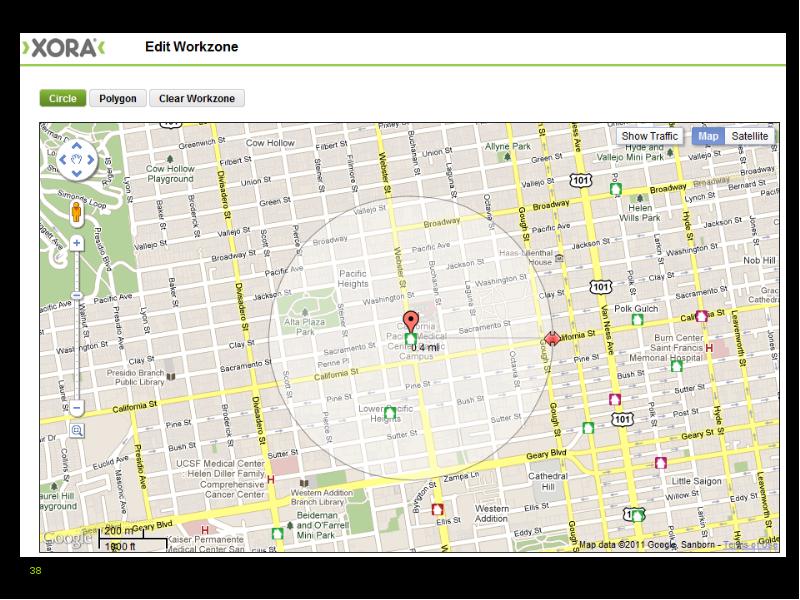Image resolution: width=800 pixels, height=600 pixels.
Task: Click the zoom slider track near the minus button
Action: 77,393
